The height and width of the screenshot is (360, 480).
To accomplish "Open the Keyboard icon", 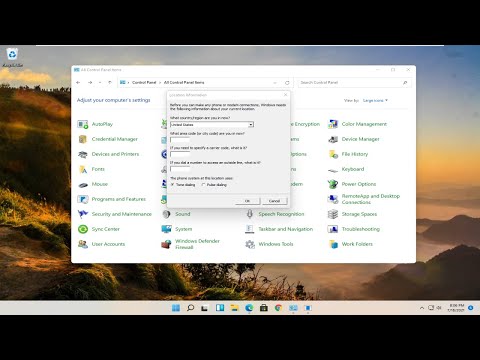I will tap(333, 170).
